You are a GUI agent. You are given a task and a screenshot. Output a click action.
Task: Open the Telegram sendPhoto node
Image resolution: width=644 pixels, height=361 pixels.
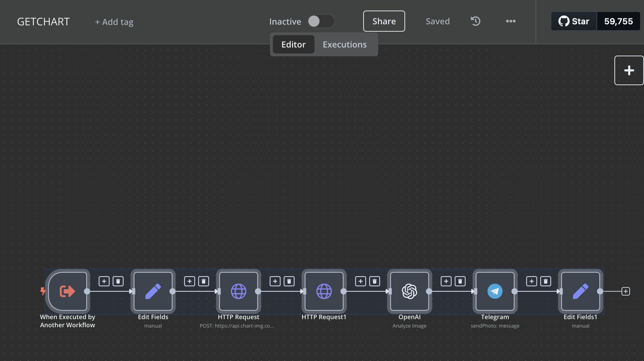tap(495, 291)
